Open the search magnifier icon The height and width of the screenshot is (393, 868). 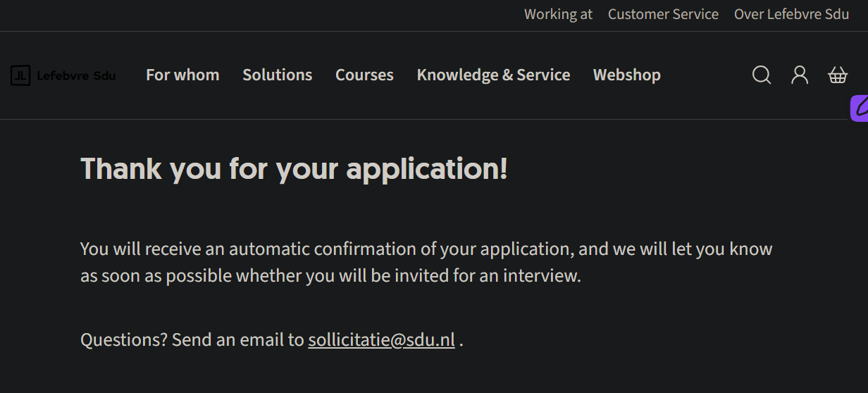point(762,75)
